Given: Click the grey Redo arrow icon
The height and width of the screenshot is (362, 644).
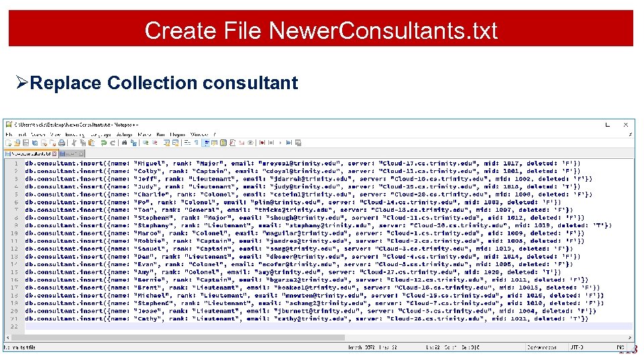Looking at the screenshot, I should coord(113,143).
